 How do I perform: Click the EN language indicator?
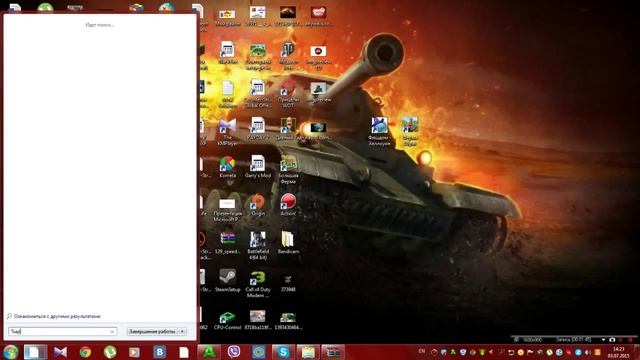[x=422, y=351]
